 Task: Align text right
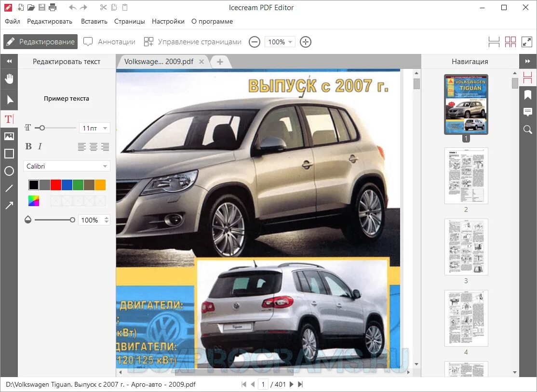[x=105, y=147]
